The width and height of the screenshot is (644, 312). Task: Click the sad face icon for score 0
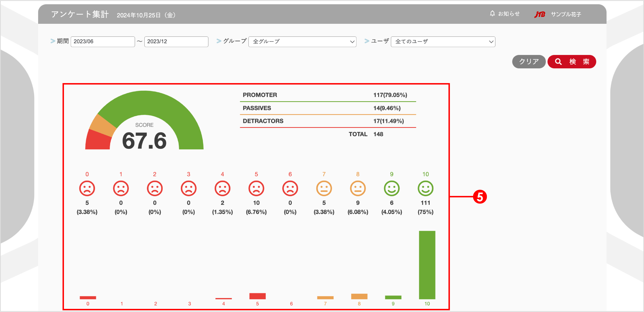click(x=87, y=188)
